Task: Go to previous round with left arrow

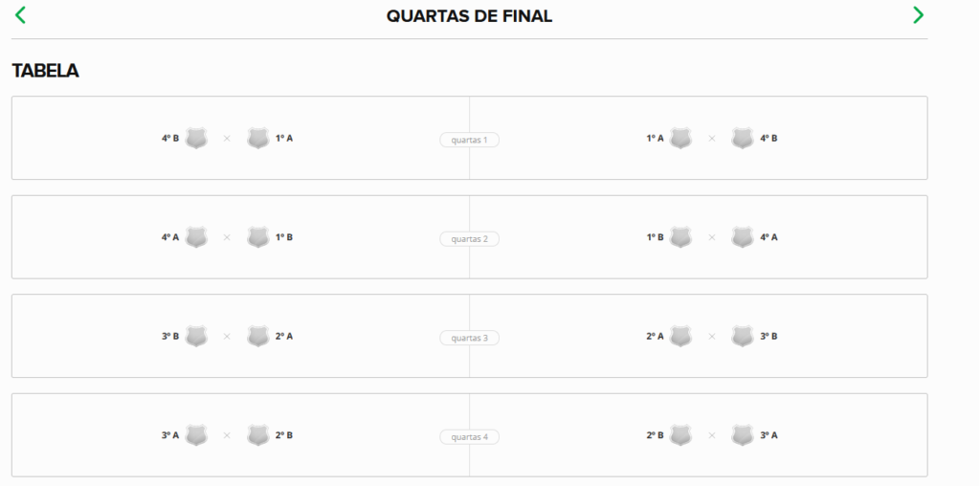Action: tap(20, 15)
